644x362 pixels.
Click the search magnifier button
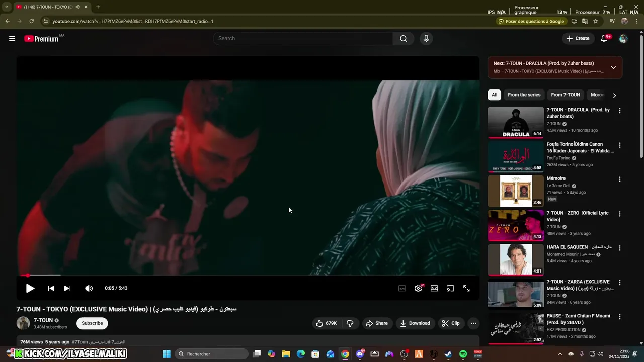pyautogui.click(x=404, y=39)
